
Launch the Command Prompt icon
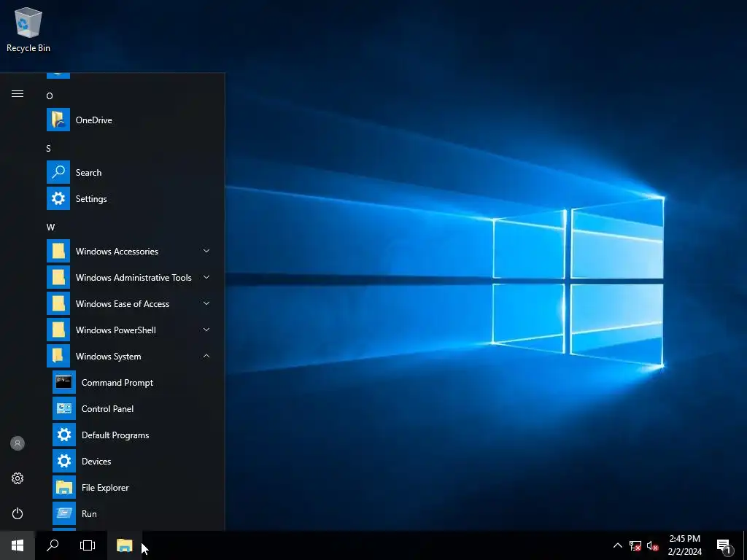click(64, 382)
